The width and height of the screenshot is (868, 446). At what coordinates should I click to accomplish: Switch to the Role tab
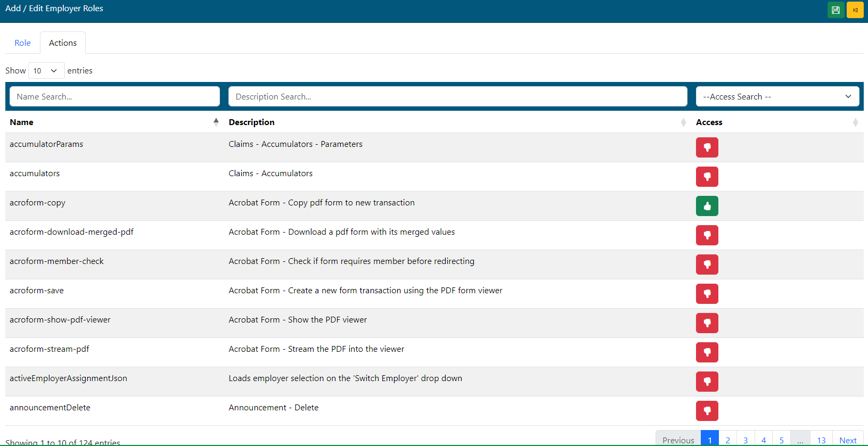click(22, 43)
